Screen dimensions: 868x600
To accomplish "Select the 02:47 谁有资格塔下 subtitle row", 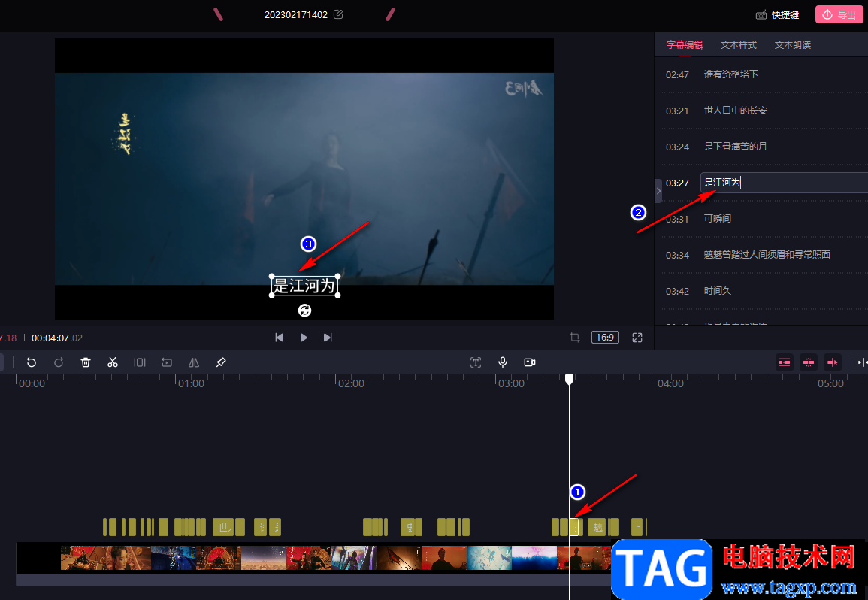I will [x=764, y=74].
